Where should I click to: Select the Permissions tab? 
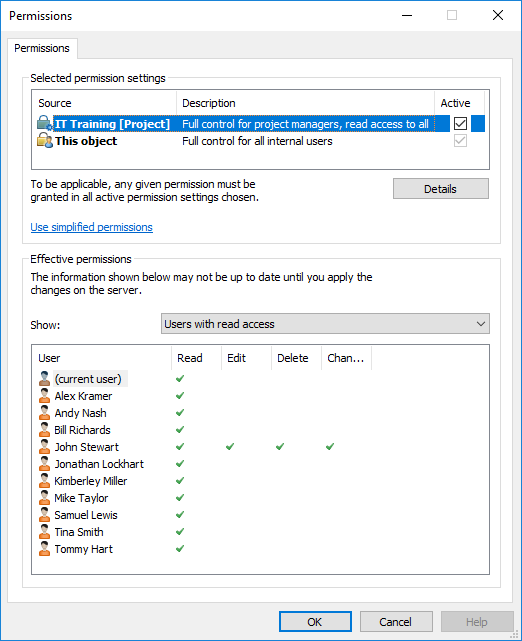(42, 48)
